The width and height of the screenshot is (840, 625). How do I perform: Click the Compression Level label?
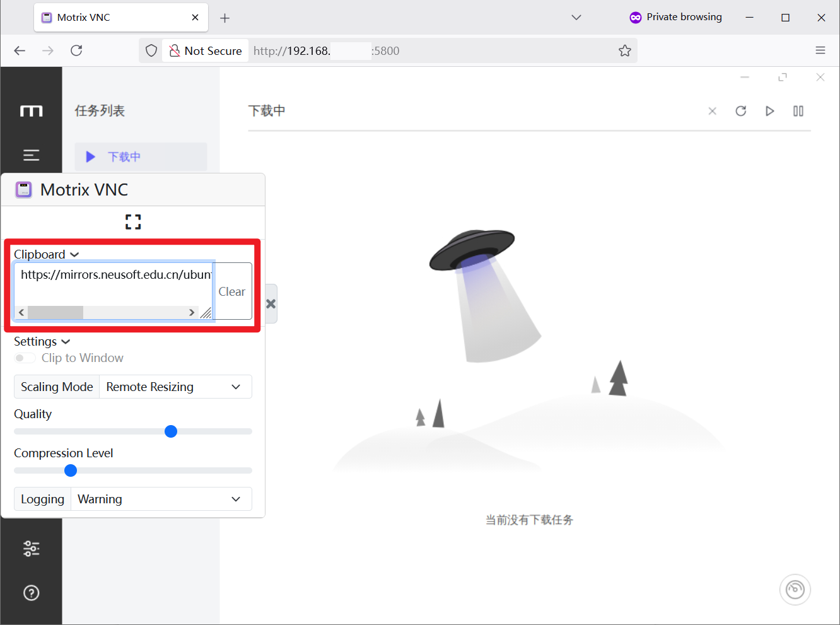coord(64,453)
